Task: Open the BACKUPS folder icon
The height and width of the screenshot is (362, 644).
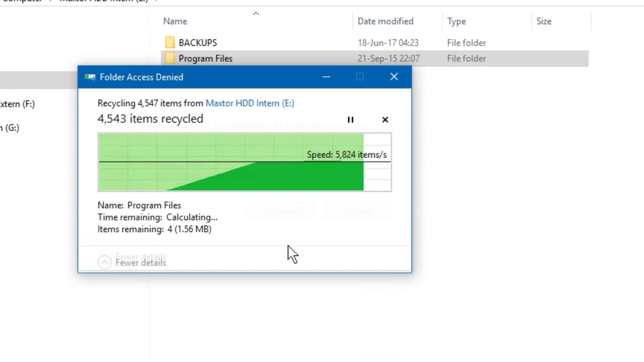Action: point(170,43)
